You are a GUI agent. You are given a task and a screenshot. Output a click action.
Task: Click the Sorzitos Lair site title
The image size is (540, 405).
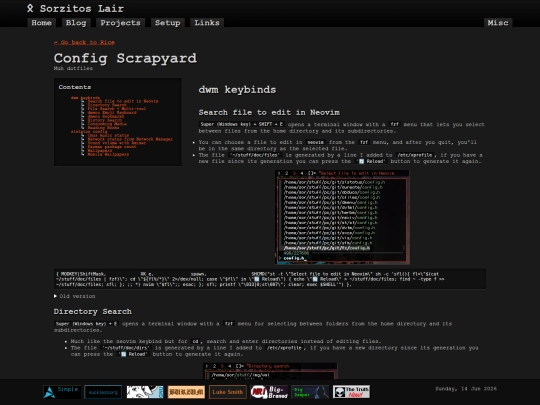(82, 9)
